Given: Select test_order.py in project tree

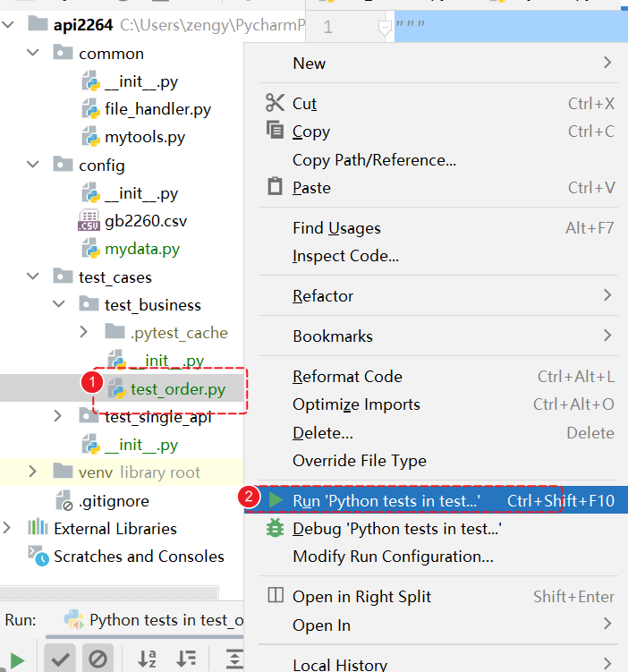Looking at the screenshot, I should pyautogui.click(x=178, y=389).
